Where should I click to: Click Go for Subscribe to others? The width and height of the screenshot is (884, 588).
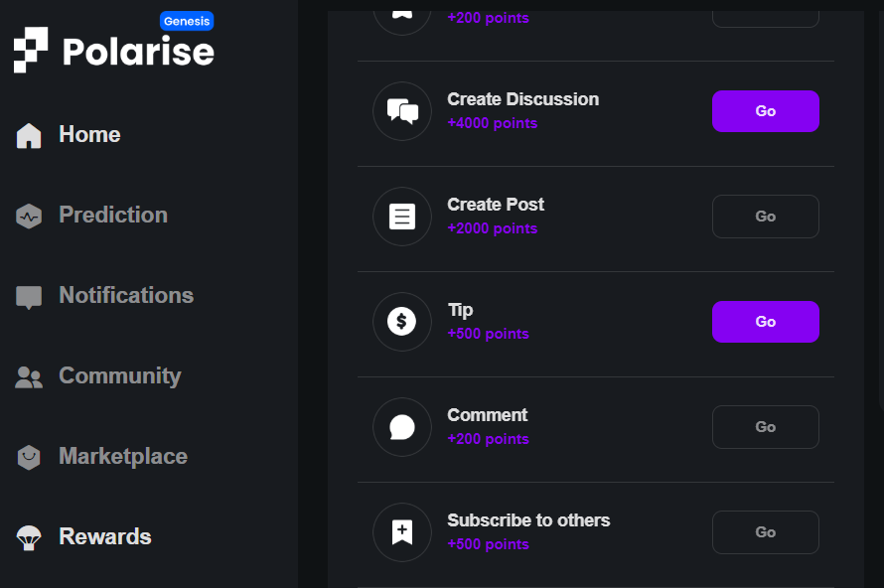[x=766, y=532]
